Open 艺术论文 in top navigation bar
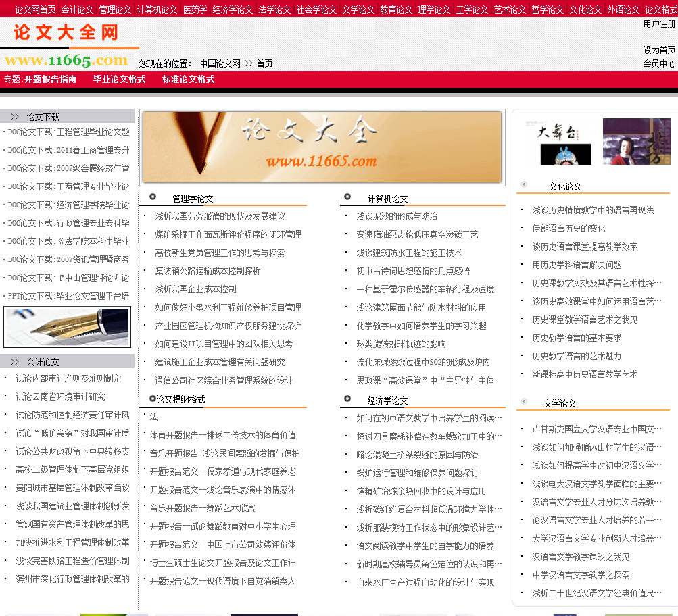This screenshot has width=678, height=616. click(x=510, y=9)
